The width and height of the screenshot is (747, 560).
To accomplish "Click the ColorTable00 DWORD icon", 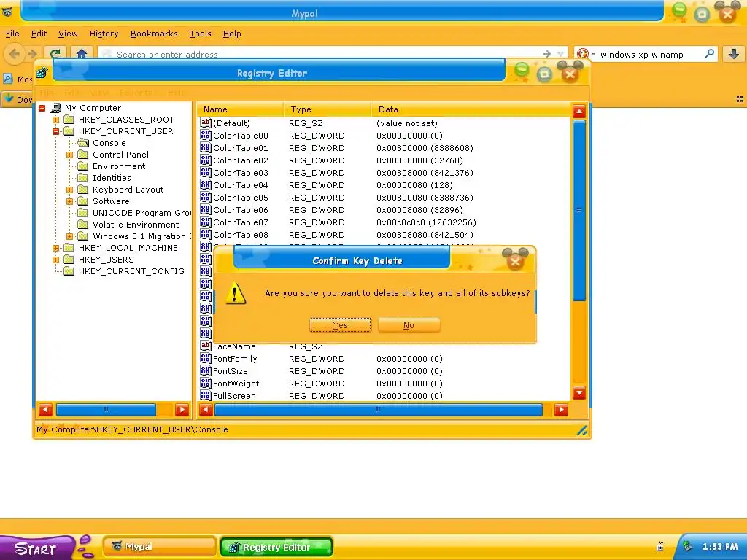I will pyautogui.click(x=205, y=135).
